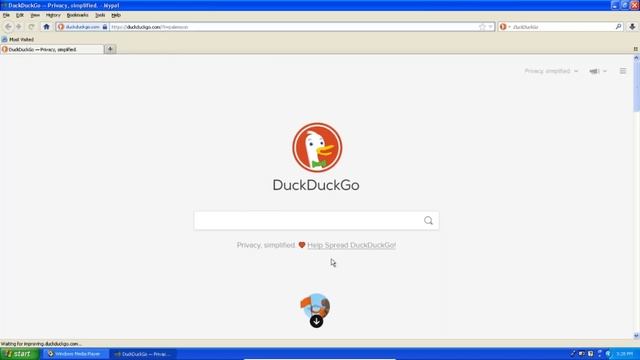Click the large DuckDuckGo duck logo
Image resolution: width=640 pixels, height=360 pixels.
(317, 147)
